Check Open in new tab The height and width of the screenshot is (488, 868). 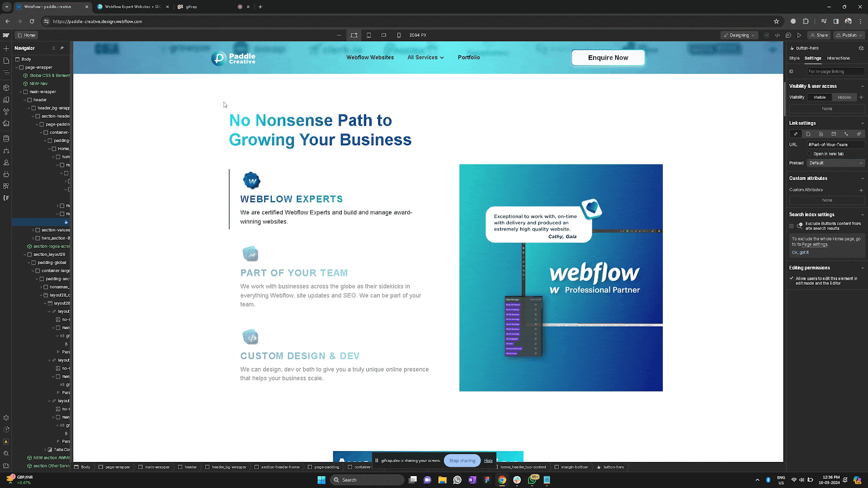[809, 154]
